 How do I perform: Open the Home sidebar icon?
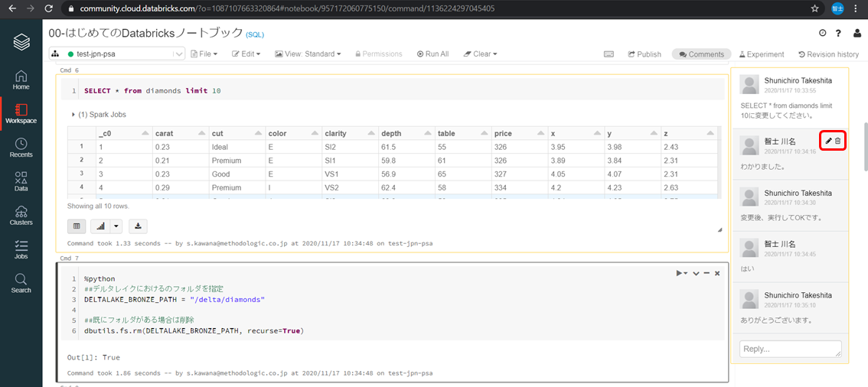point(21,80)
